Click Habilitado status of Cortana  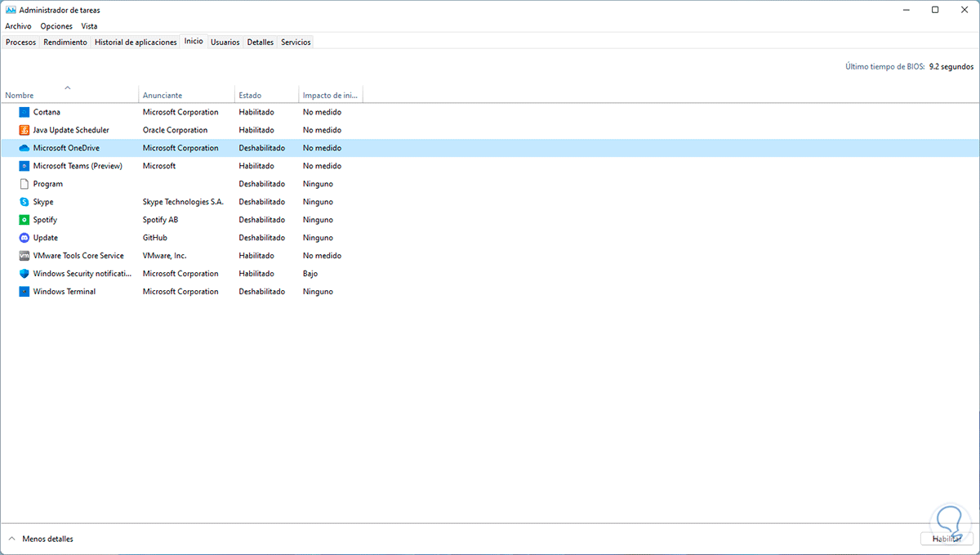click(x=256, y=112)
